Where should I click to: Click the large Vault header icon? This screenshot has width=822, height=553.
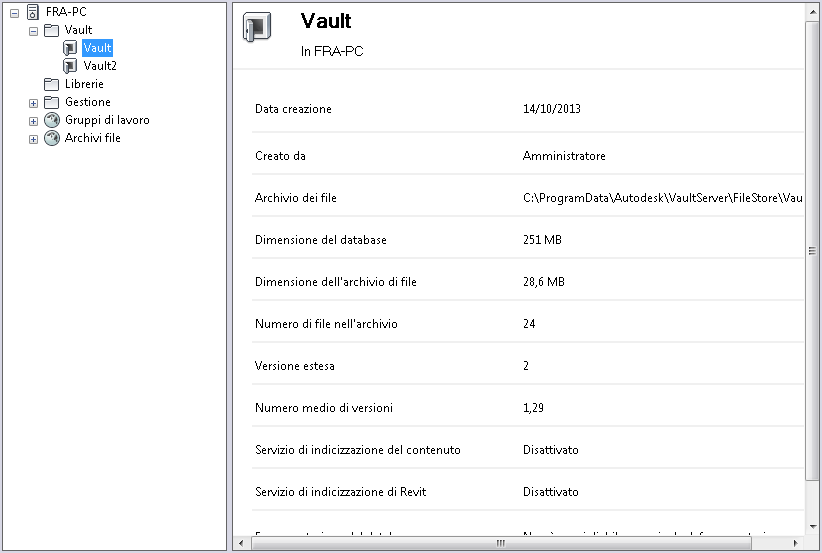(258, 28)
